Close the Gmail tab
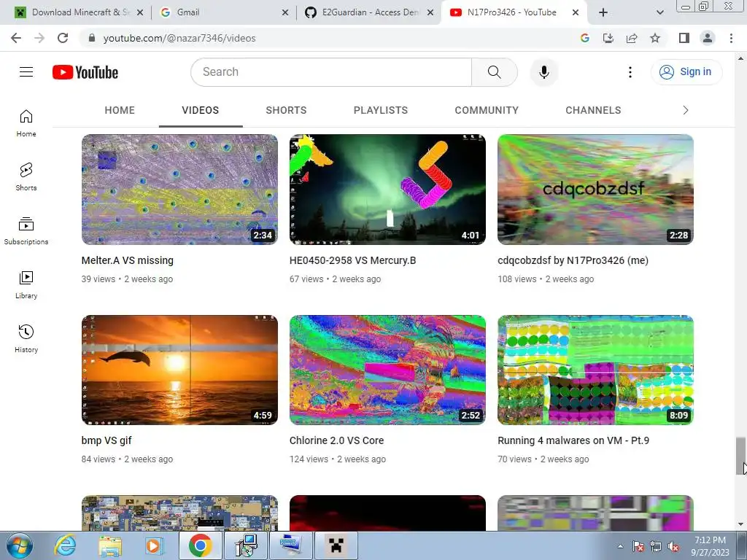747x560 pixels. coord(285,12)
